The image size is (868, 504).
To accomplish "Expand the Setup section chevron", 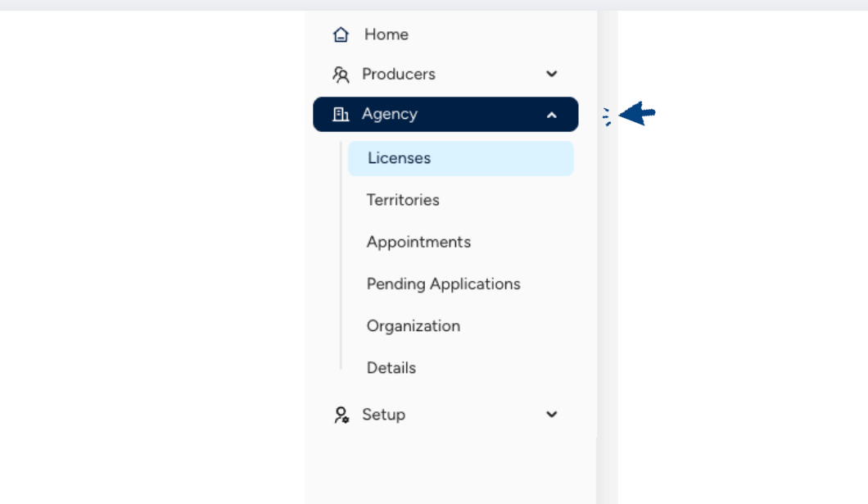I will point(552,415).
